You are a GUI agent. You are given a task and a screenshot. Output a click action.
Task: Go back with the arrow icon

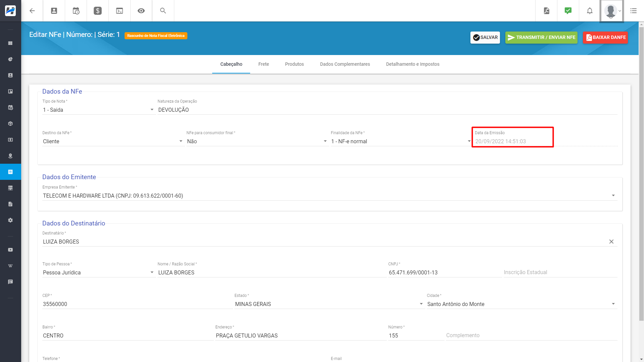pos(32,11)
